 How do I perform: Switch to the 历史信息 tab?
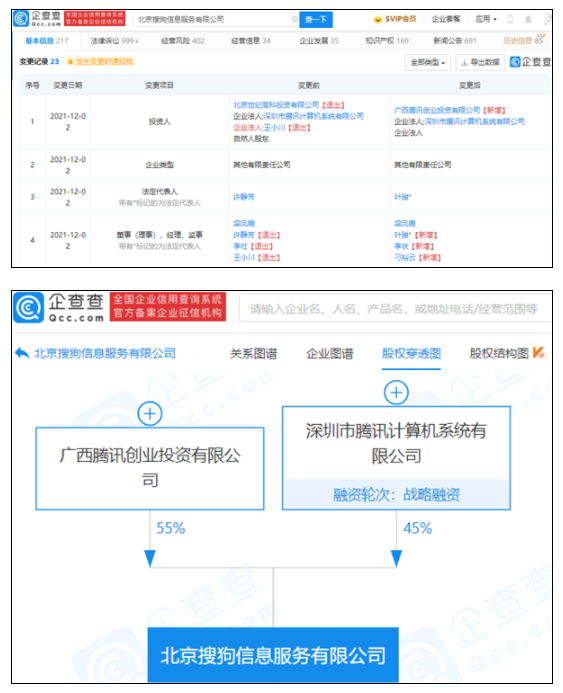click(523, 41)
